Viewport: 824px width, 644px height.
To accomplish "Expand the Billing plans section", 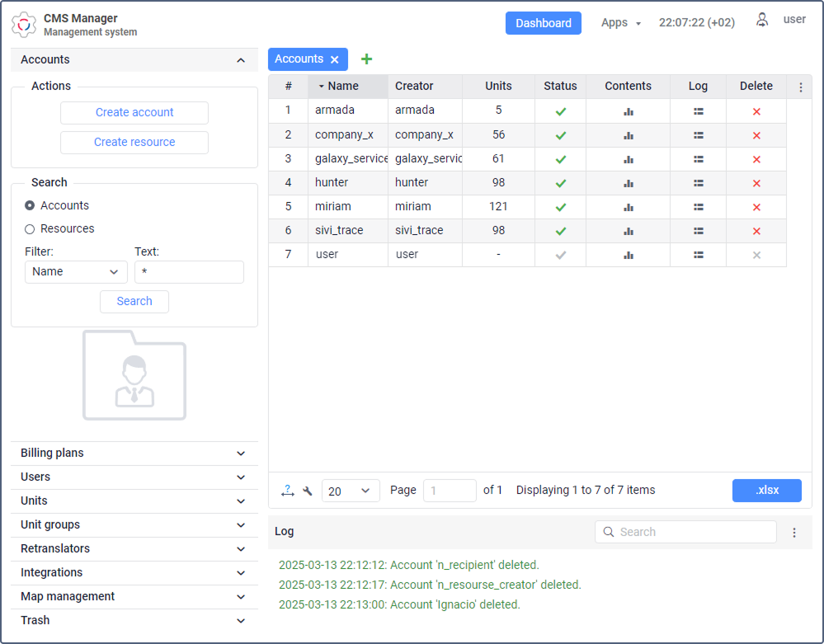I will pos(134,454).
